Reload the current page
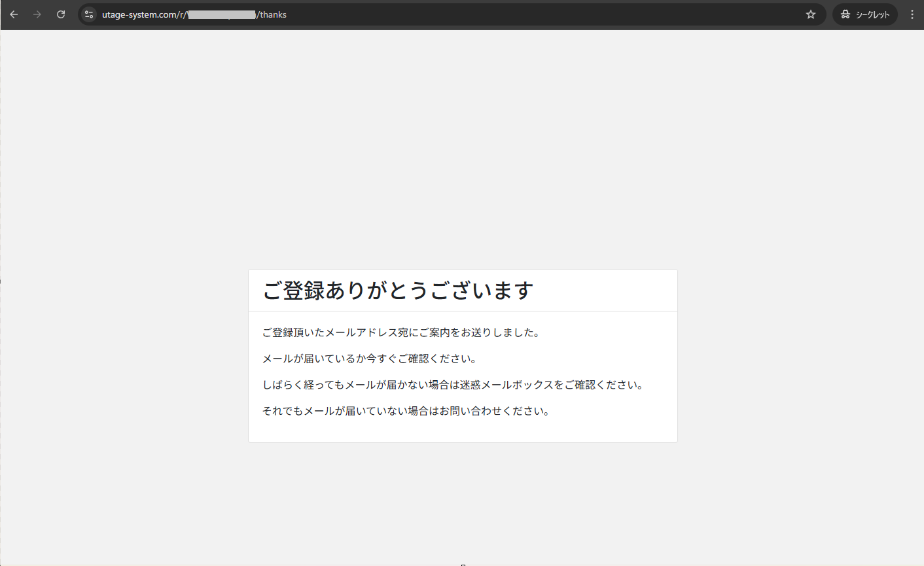The width and height of the screenshot is (924, 566). tap(61, 14)
